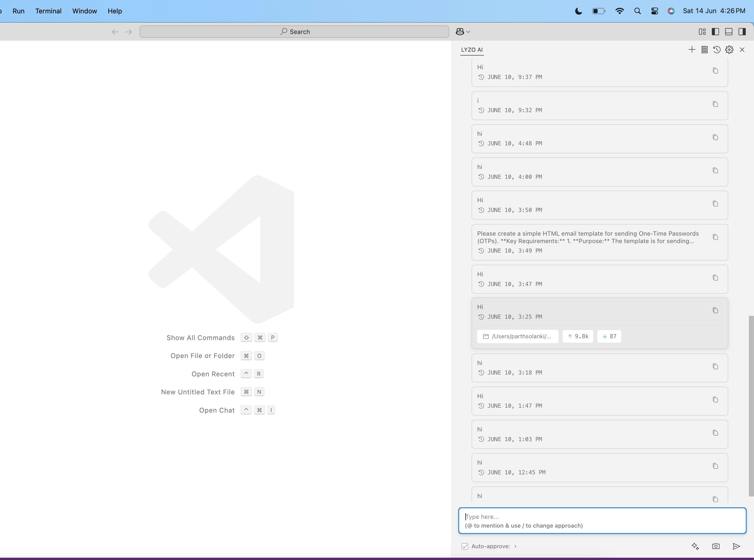Viewport: 754px width, 560px height.
Task: Toggle the primary side bar
Action: click(715, 32)
